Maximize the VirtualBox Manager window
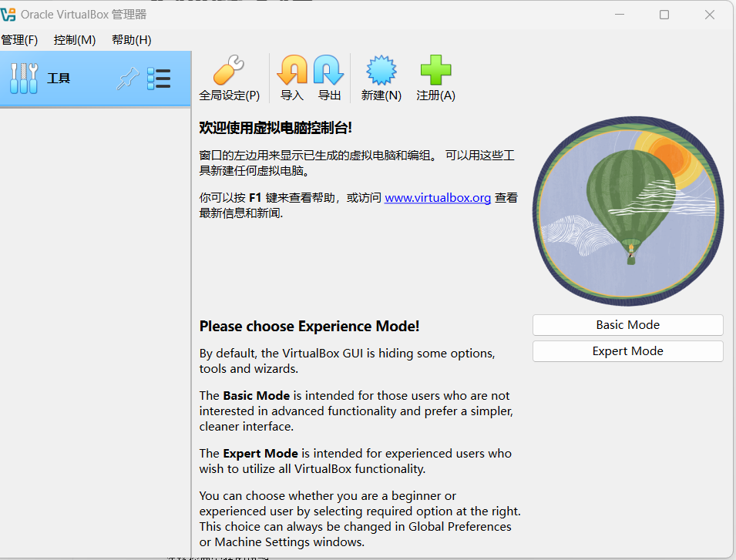Image resolution: width=736 pixels, height=560 pixels. coord(664,15)
